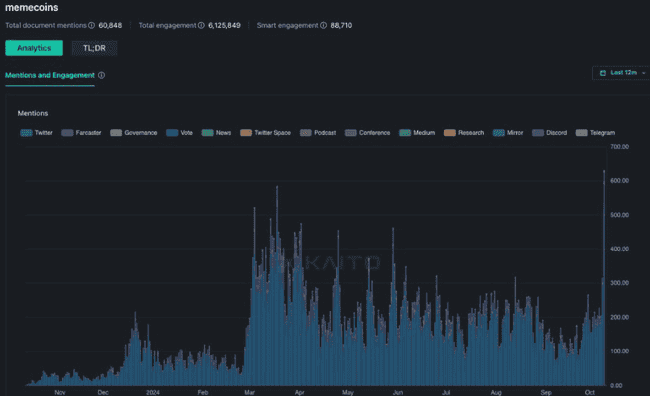Toggle the Governance legend series
The width and height of the screenshot is (650, 396).
tap(133, 133)
